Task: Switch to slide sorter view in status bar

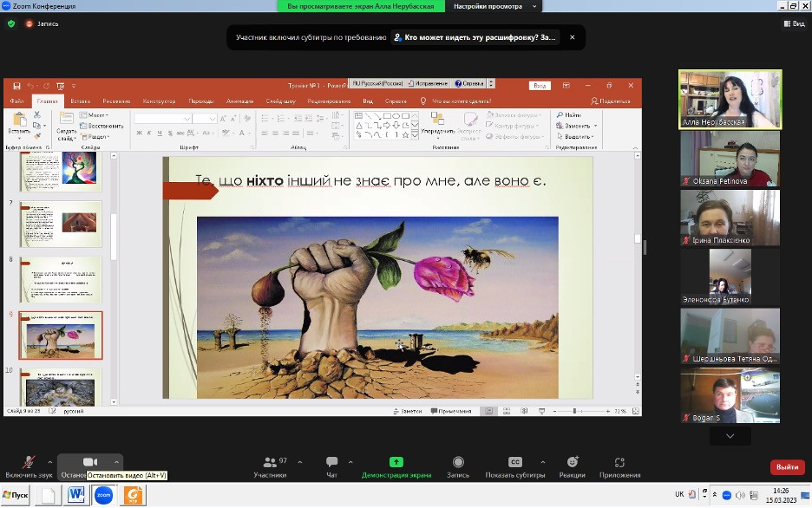Action: (507, 411)
